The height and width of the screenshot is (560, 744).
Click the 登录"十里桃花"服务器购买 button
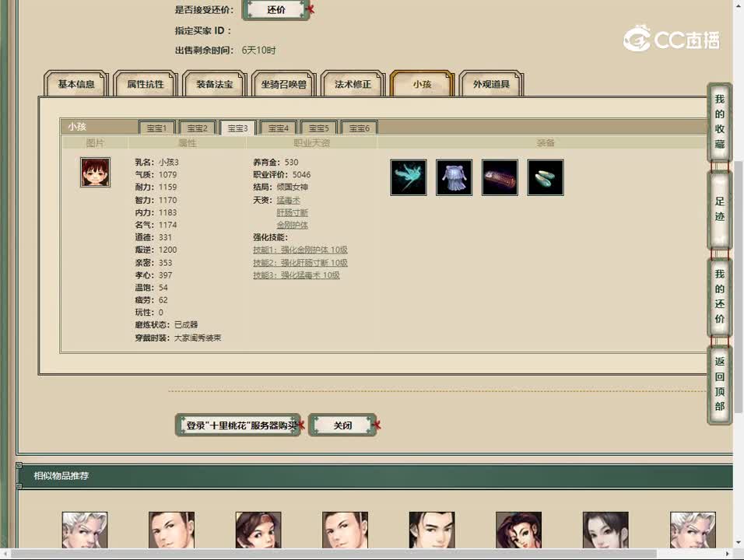coord(238,425)
